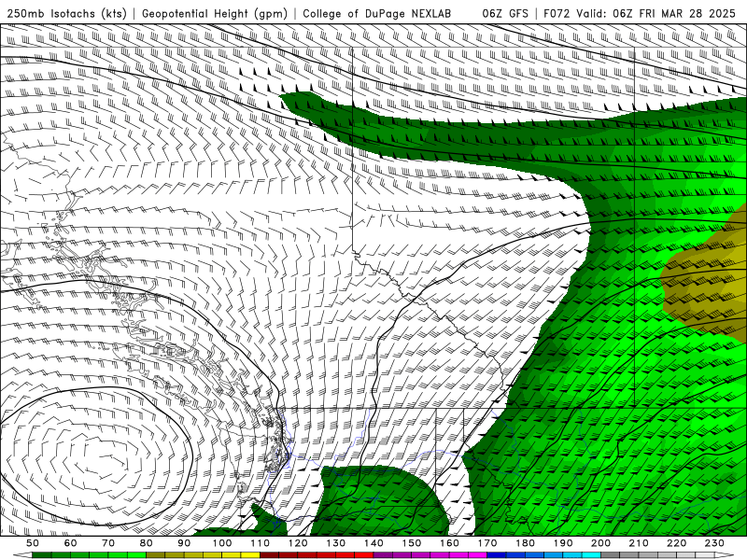Select the medium blue 180–185 kt swatch
The width and height of the screenshot is (747, 560).
coord(534,554)
